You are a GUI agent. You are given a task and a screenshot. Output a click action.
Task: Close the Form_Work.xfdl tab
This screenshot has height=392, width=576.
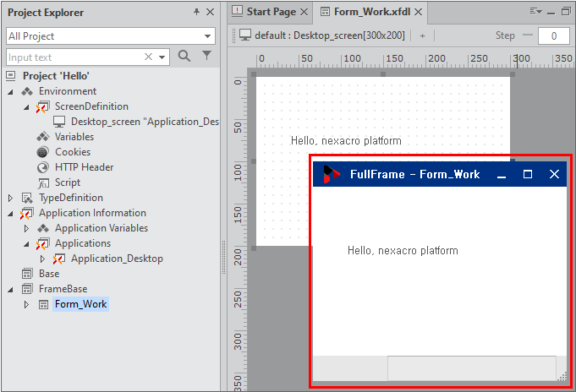(418, 12)
